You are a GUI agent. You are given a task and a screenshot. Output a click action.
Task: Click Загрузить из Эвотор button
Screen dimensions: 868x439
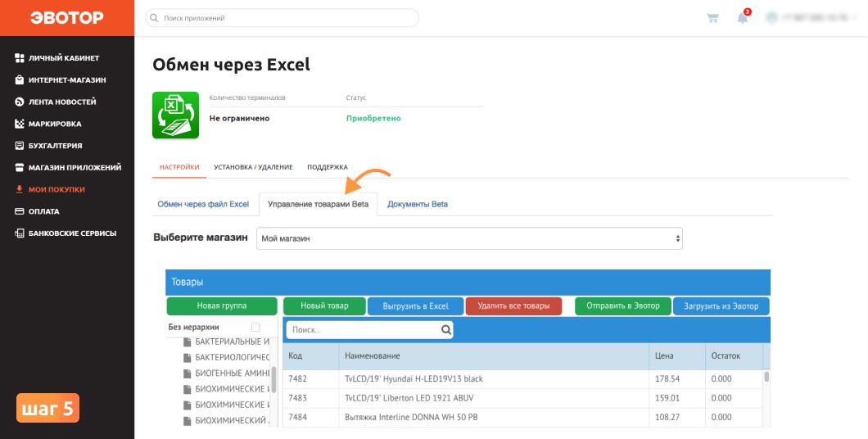(x=721, y=306)
